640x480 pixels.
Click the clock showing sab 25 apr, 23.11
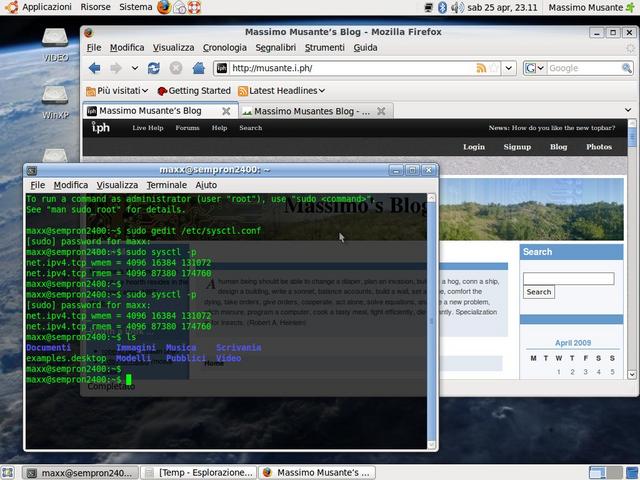(502, 7)
